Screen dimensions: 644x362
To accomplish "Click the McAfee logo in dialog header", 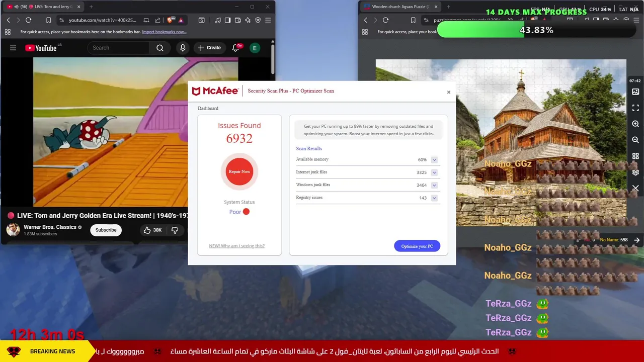I will 215,91.
